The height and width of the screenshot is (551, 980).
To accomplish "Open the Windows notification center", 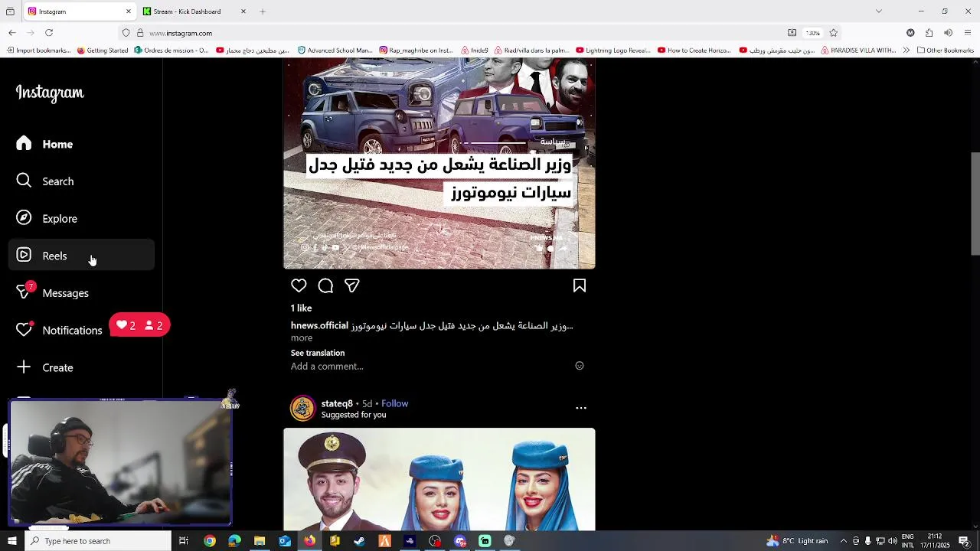I will pos(964,541).
